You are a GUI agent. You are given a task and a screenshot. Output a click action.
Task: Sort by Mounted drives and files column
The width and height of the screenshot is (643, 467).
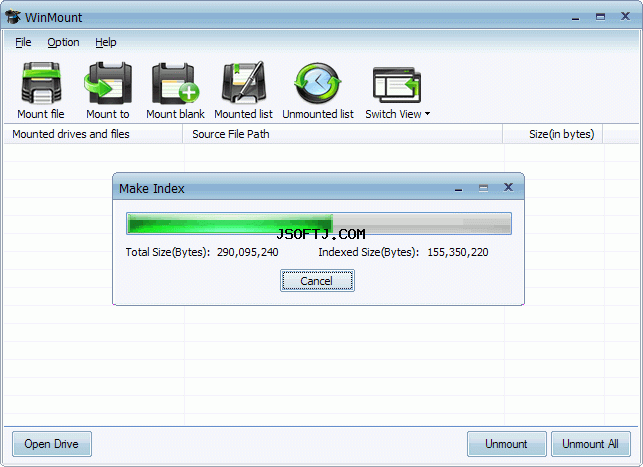click(x=93, y=134)
